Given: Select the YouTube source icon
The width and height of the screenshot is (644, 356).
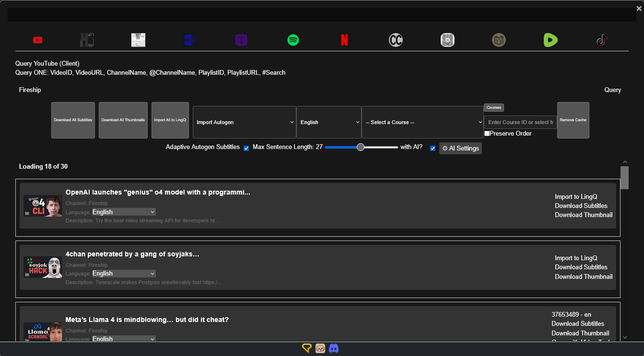Looking at the screenshot, I should click(x=37, y=40).
